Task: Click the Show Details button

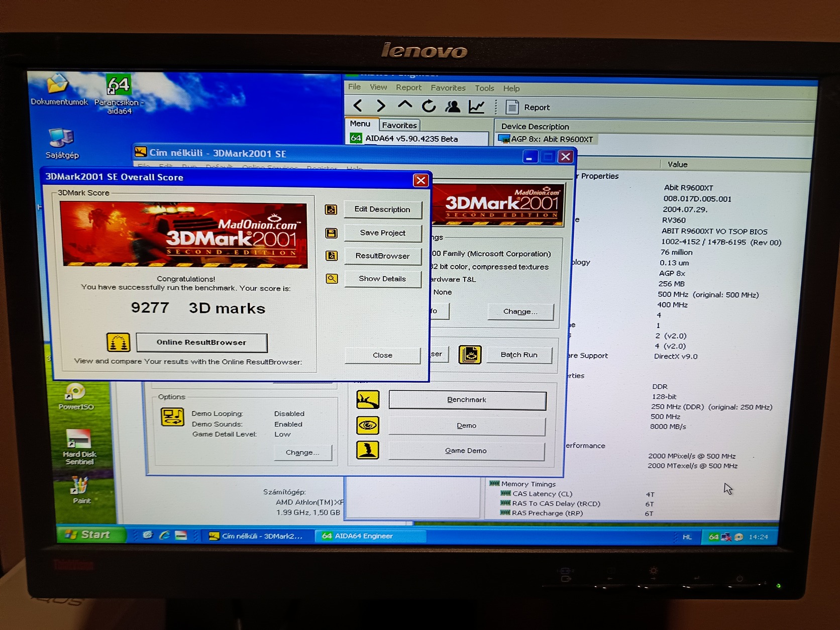Action: (x=382, y=279)
